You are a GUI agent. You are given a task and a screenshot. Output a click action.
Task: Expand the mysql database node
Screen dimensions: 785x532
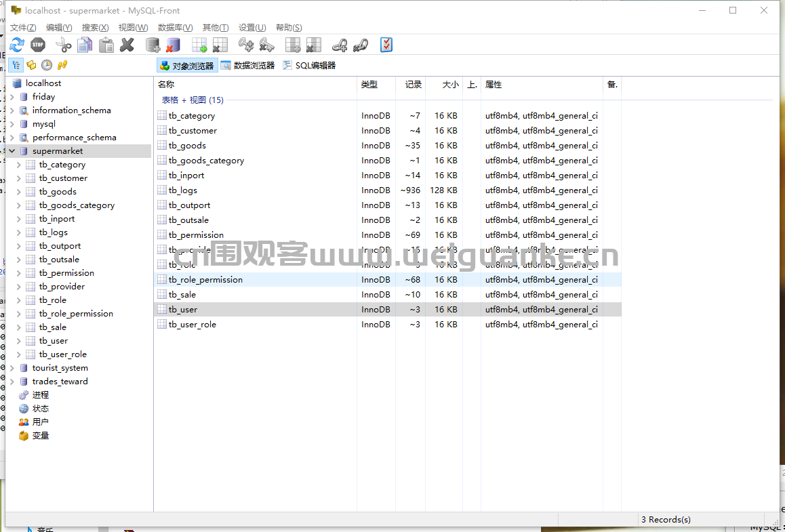point(12,123)
